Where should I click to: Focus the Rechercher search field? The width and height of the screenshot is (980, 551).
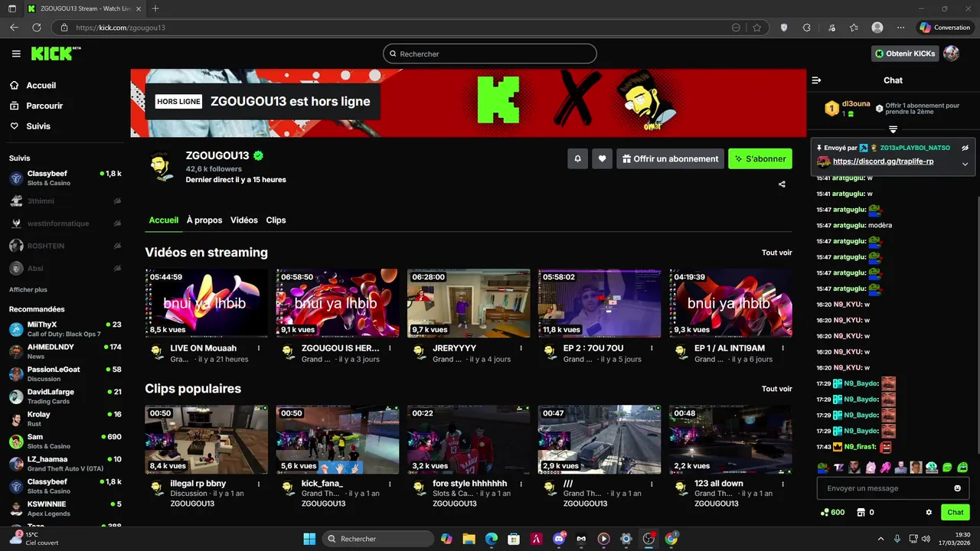tap(490, 54)
